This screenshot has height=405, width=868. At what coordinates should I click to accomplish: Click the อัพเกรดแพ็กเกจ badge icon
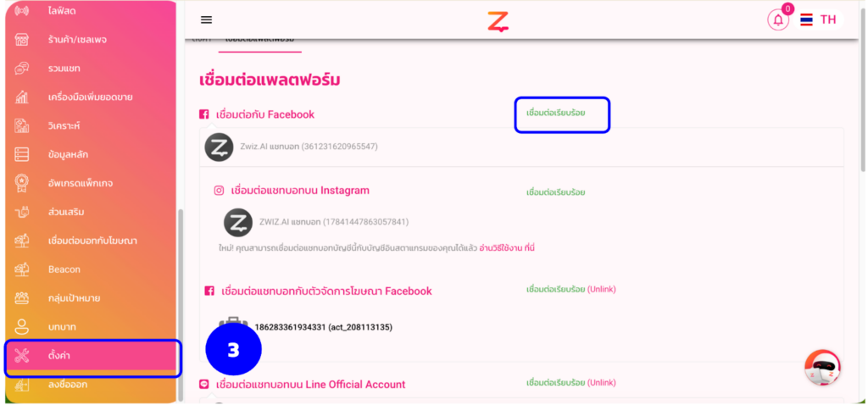(21, 183)
